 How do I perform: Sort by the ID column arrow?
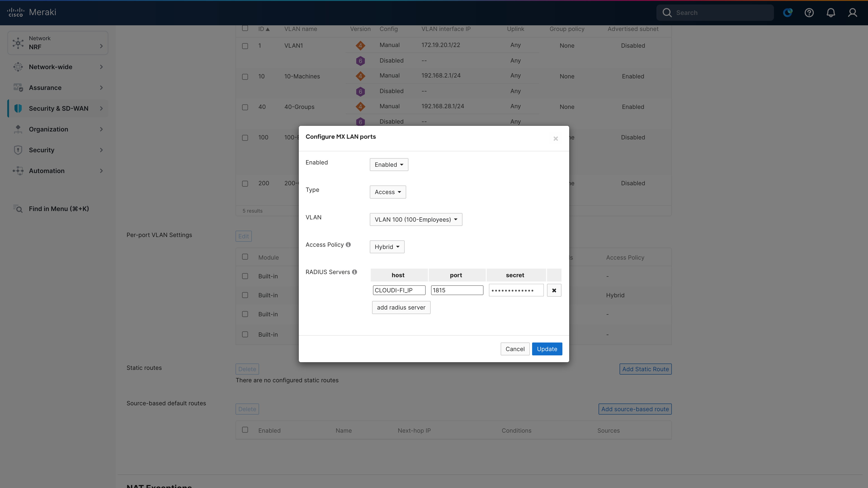(268, 29)
